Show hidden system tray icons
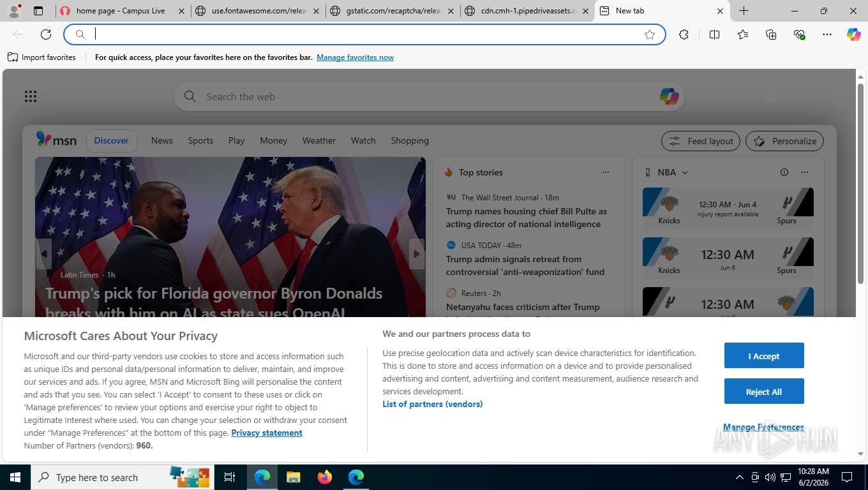The width and height of the screenshot is (868, 490). pyautogui.click(x=740, y=477)
